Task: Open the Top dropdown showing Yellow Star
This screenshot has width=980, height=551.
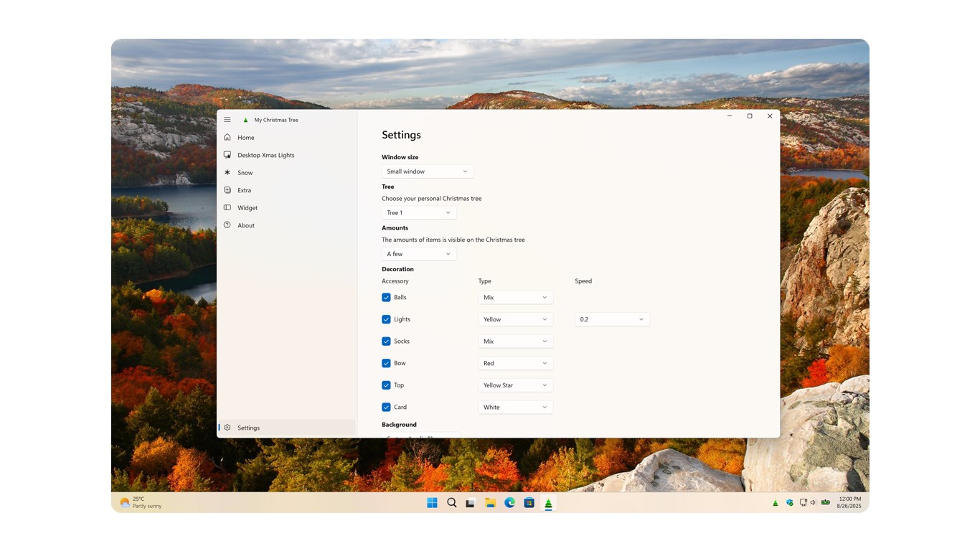Action: point(515,385)
